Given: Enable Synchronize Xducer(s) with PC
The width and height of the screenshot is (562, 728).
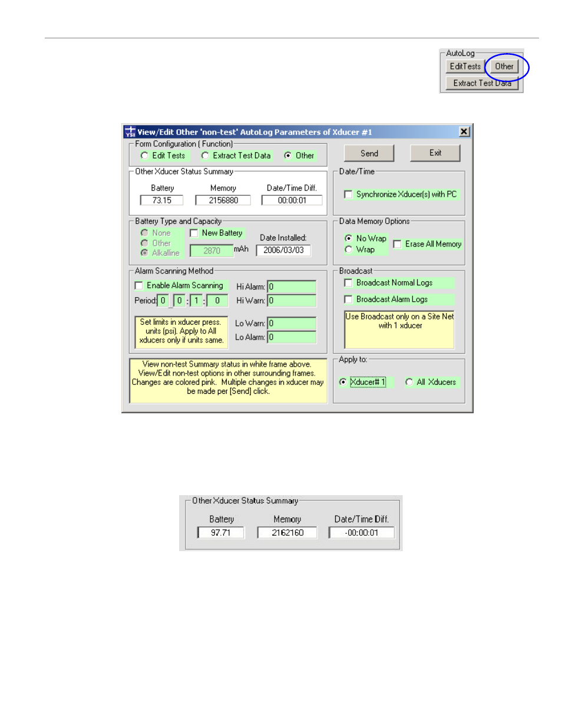Looking at the screenshot, I should 348,195.
